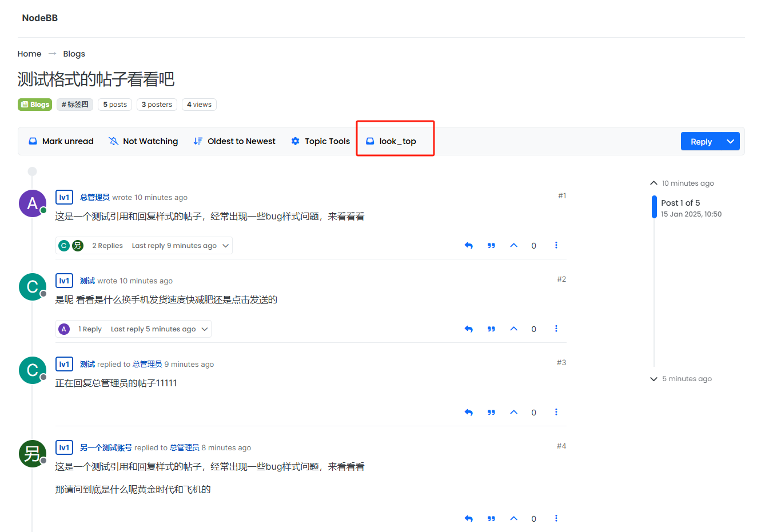Upvote post #4 with the caret icon
The width and height of the screenshot is (777, 532).
pyautogui.click(x=513, y=518)
